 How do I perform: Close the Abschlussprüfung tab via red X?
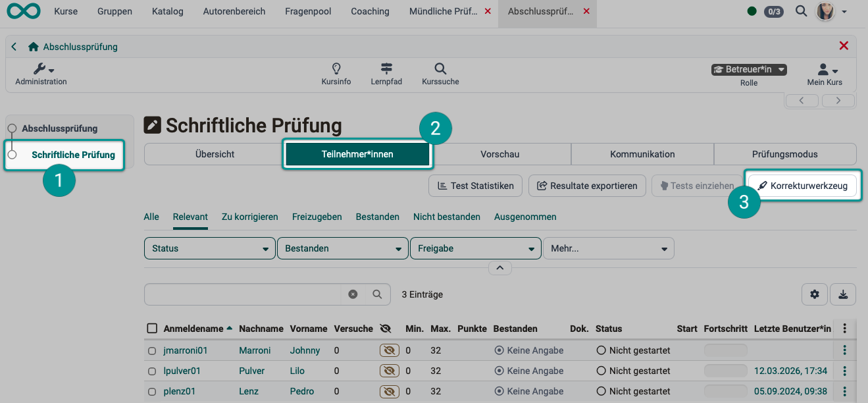[586, 11]
